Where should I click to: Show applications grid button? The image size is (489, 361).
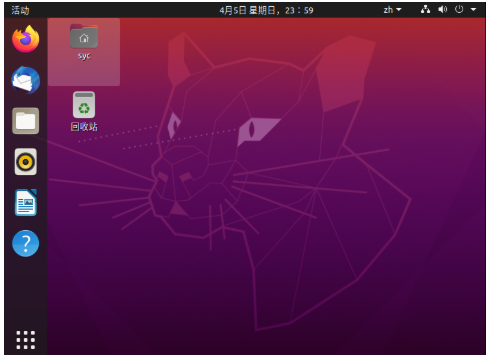click(x=26, y=340)
